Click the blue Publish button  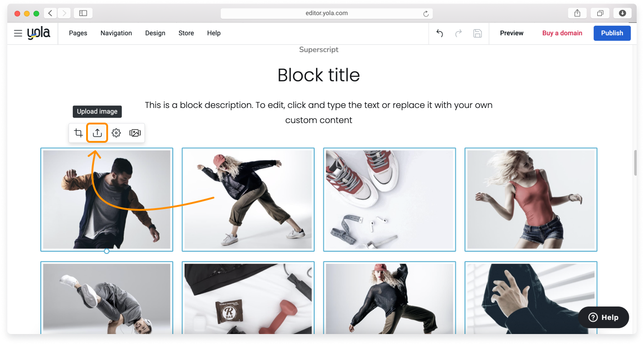(x=612, y=33)
